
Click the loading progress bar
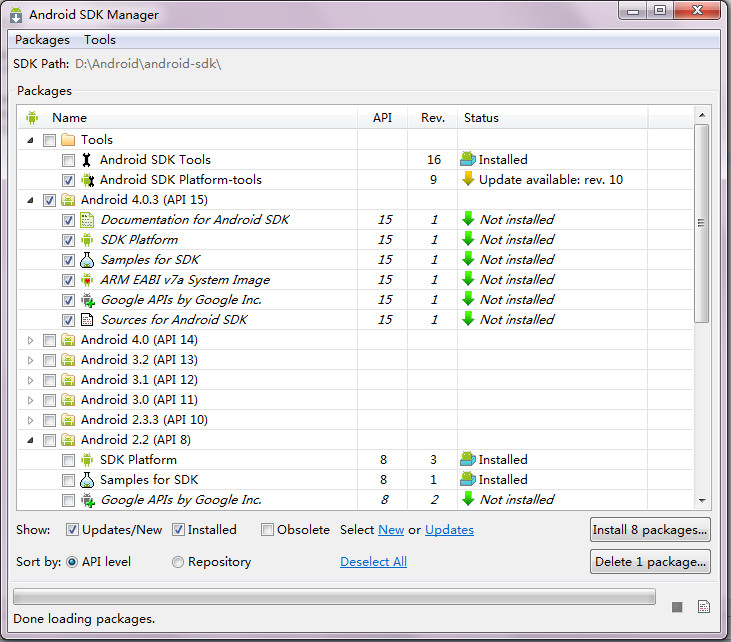[x=334, y=597]
